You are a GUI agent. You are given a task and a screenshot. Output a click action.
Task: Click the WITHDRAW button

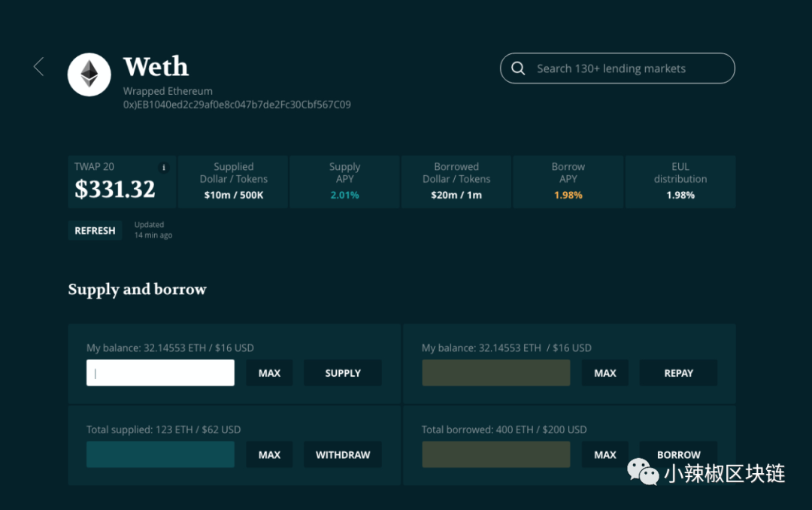[343, 454]
